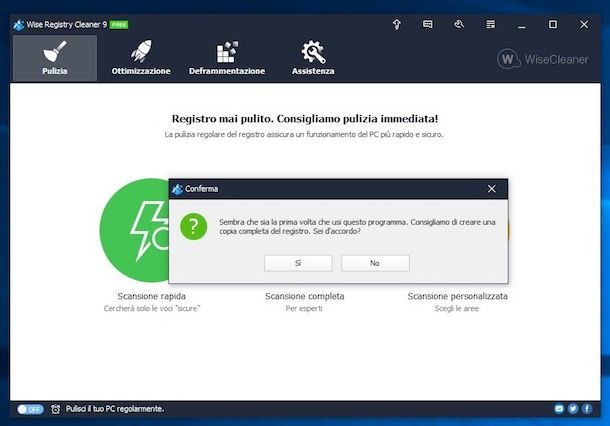Open the menu list icon in title bar

[491, 25]
